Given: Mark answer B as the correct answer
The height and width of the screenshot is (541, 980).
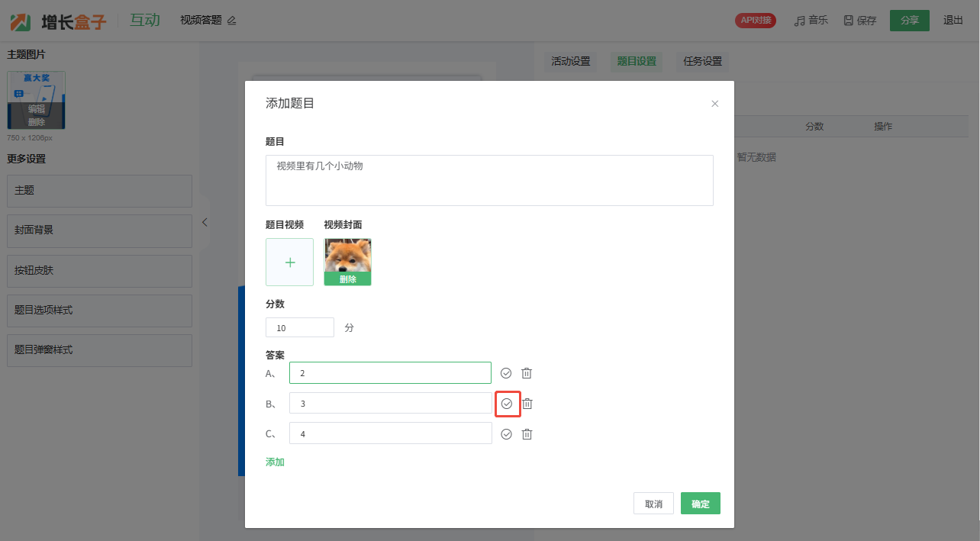Looking at the screenshot, I should point(507,404).
